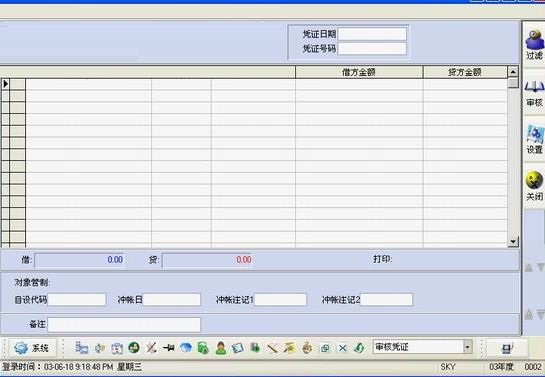Screen dimensions: 545x377
Task: Click the 贷 credit total field
Action: tap(207, 260)
